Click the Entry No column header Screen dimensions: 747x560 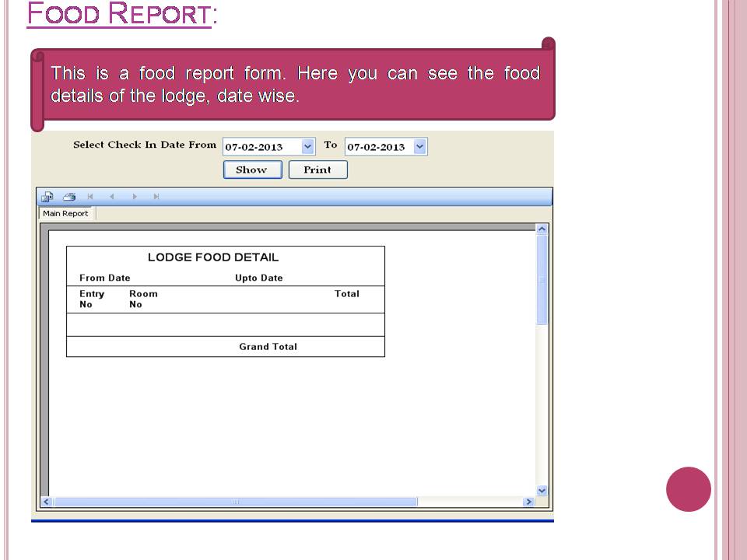pyautogui.click(x=92, y=299)
